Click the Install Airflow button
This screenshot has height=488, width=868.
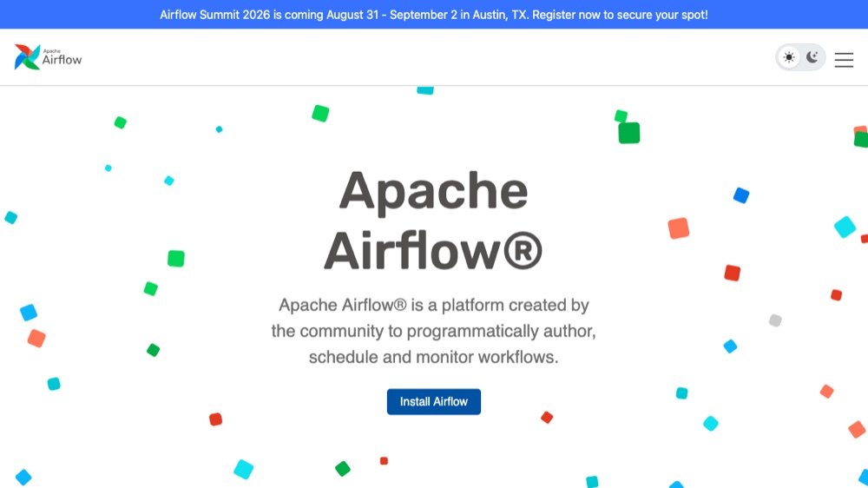pos(433,401)
